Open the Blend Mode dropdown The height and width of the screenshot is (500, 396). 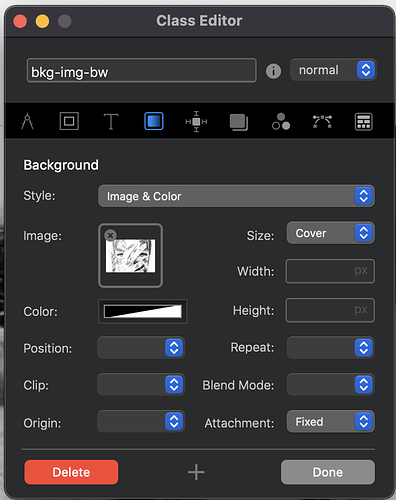tap(330, 385)
